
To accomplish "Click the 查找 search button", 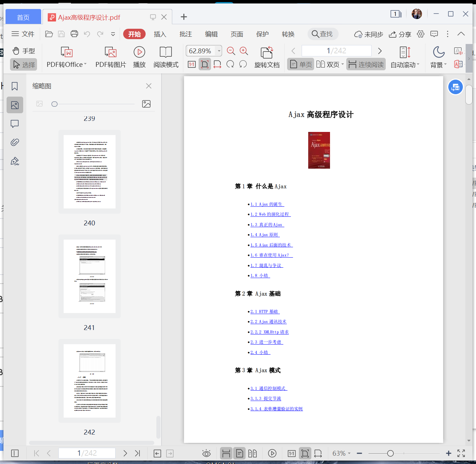I will (322, 34).
